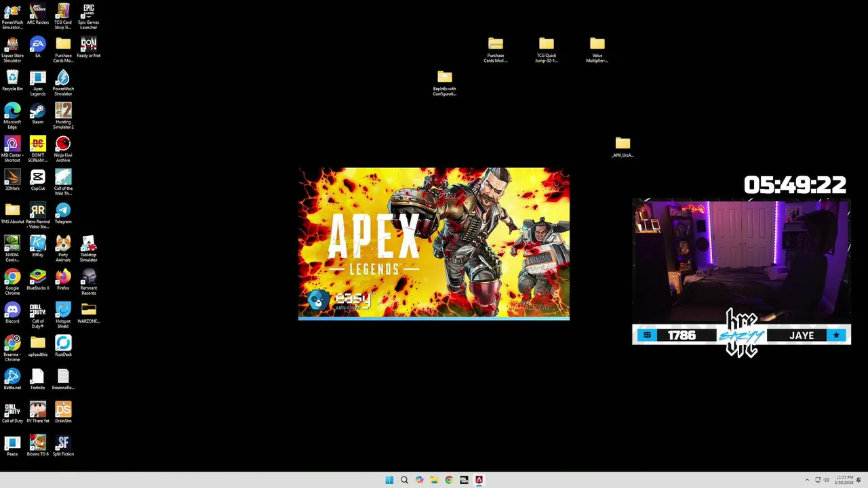Select the Breanna - Chrome profile shortcut

[12, 349]
